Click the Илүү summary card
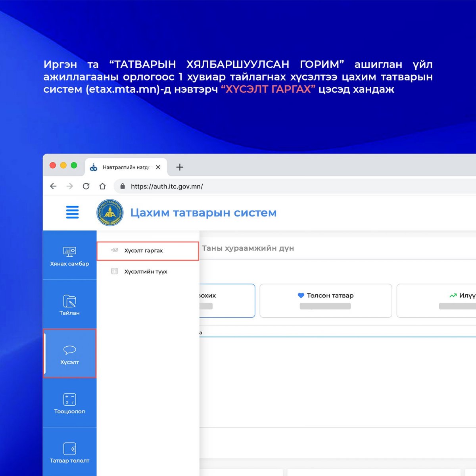The height and width of the screenshot is (476, 476). 436,301
